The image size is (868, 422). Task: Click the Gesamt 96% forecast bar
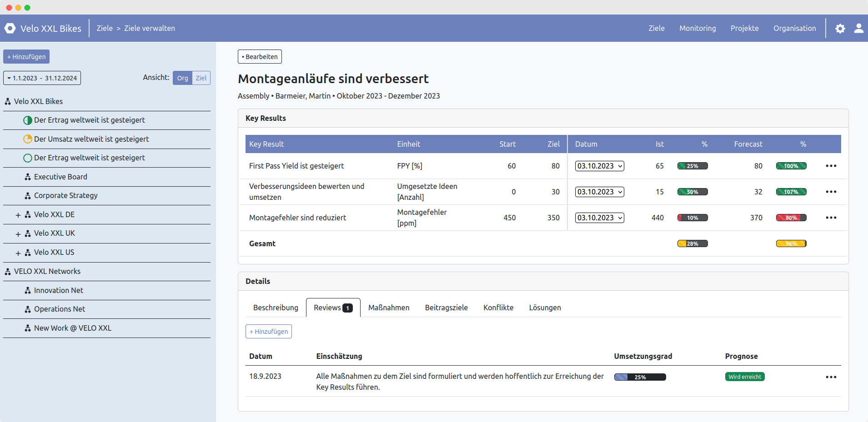[791, 243]
